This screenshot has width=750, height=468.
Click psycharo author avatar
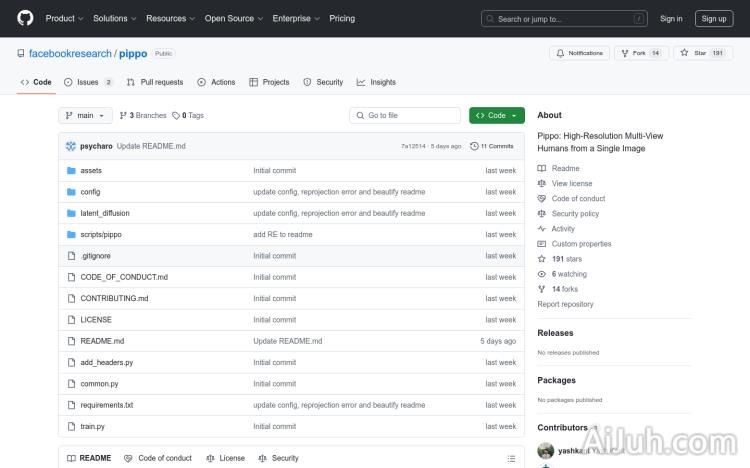click(71, 146)
